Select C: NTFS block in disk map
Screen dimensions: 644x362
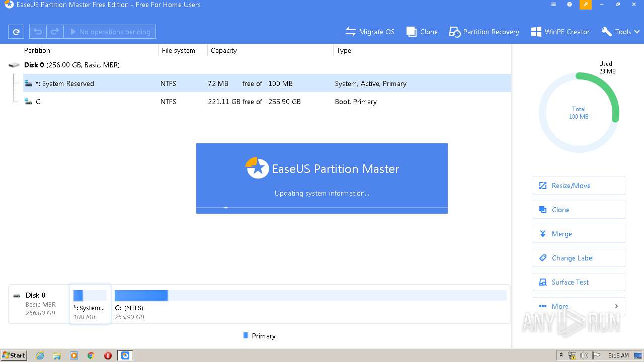pos(310,304)
